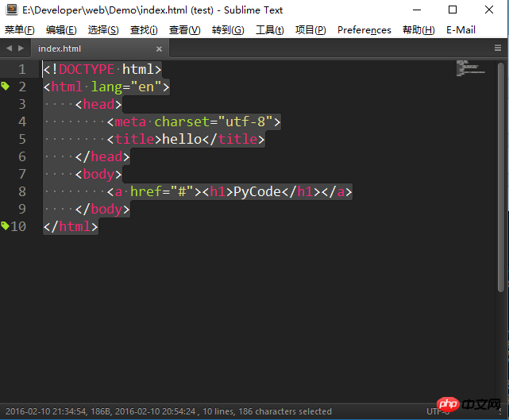This screenshot has width=509, height=420.
Task: Close the Sublime Text window
Action: tap(489, 10)
